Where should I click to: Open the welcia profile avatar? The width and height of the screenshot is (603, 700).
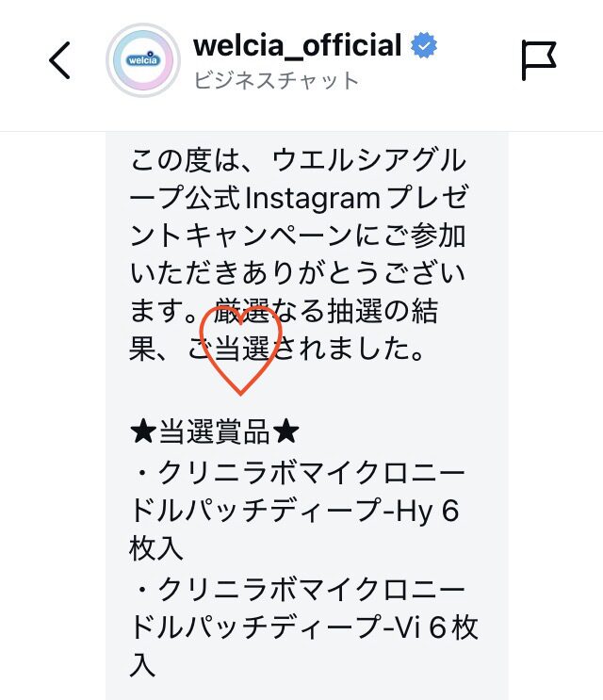click(143, 59)
